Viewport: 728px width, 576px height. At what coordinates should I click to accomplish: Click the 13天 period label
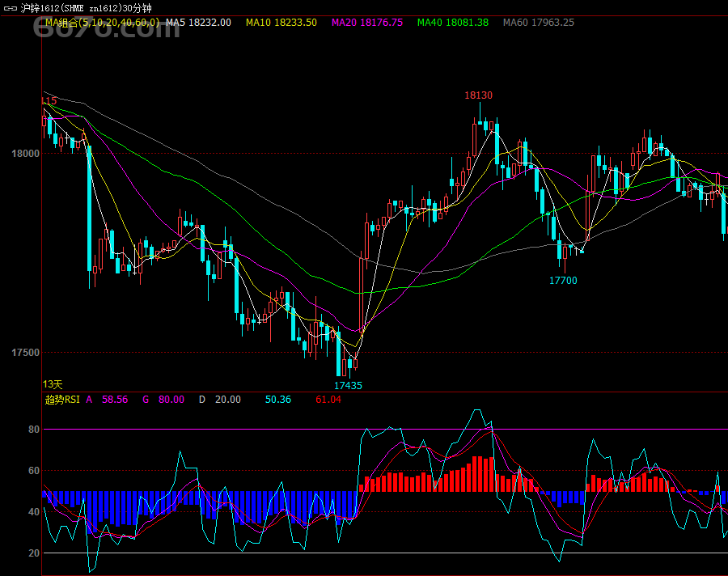[53, 384]
